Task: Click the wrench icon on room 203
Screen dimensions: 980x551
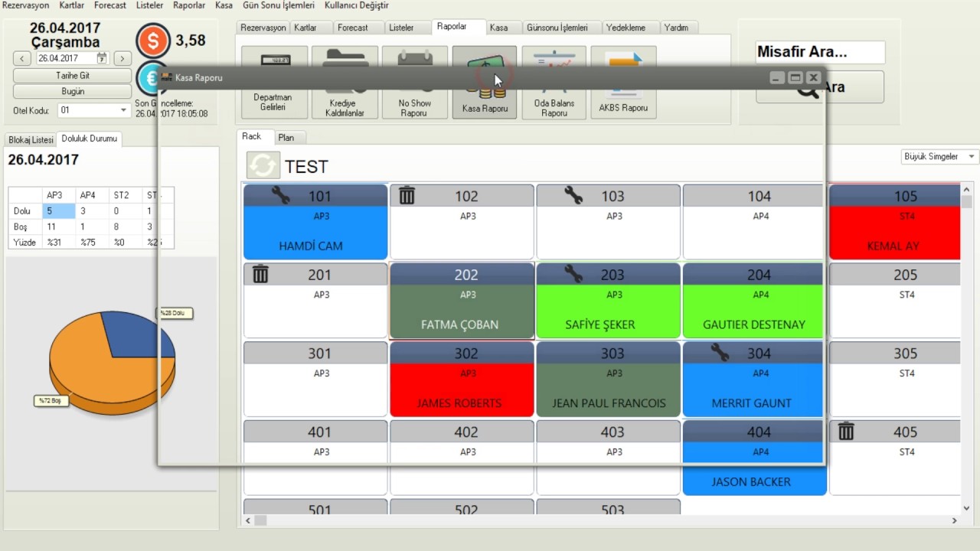Action: [x=573, y=273]
